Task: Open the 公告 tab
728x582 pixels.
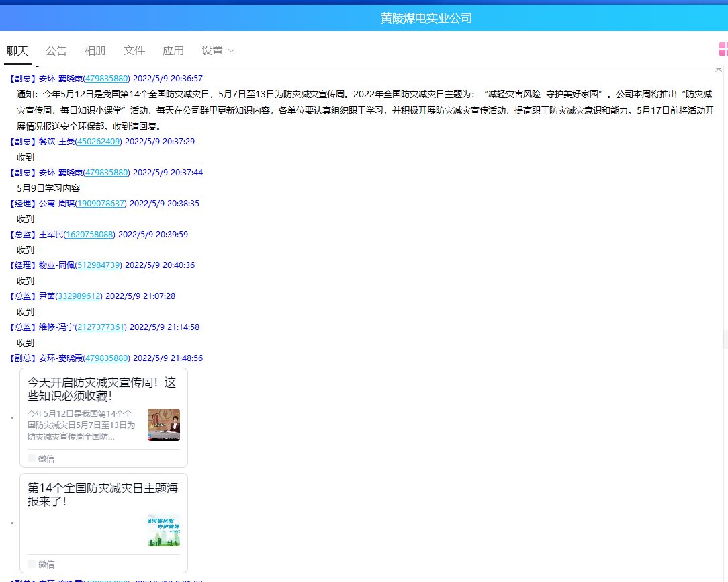Action: pyautogui.click(x=56, y=50)
